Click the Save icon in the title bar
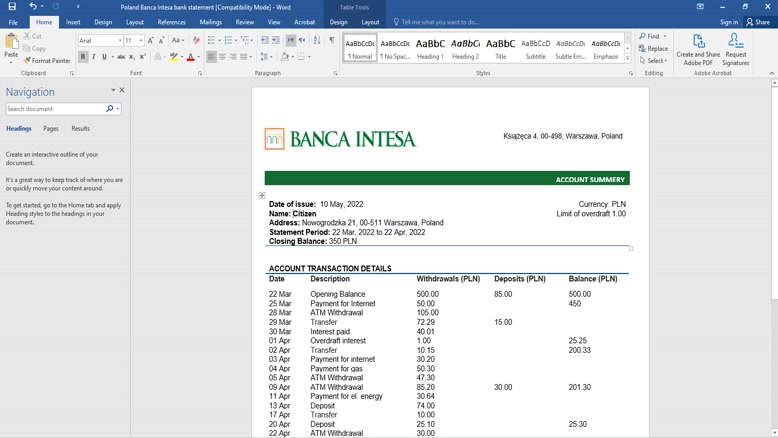The image size is (778, 438). [x=12, y=7]
